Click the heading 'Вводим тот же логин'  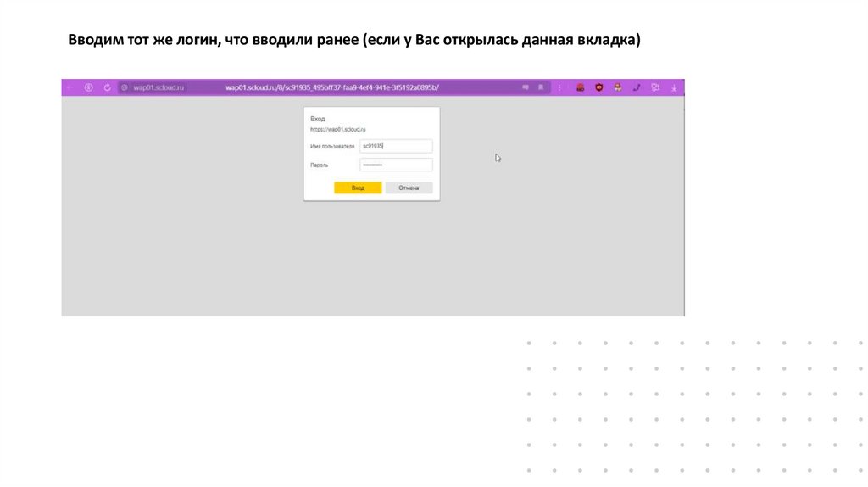point(144,40)
